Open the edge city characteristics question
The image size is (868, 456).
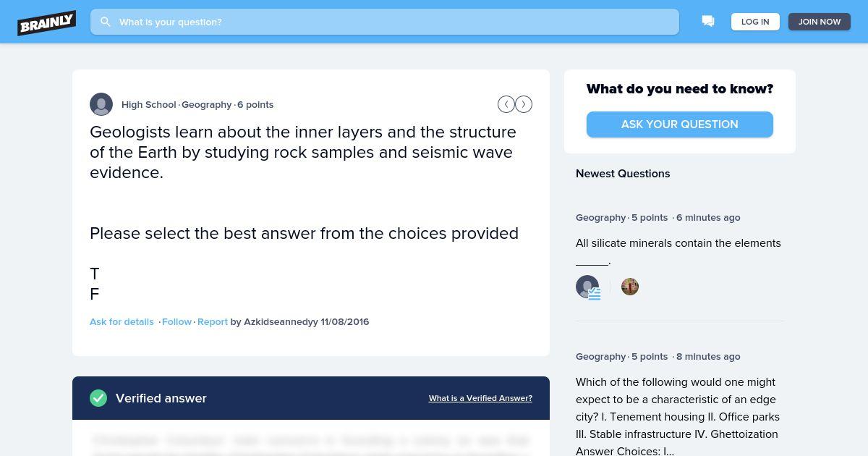pos(678,417)
